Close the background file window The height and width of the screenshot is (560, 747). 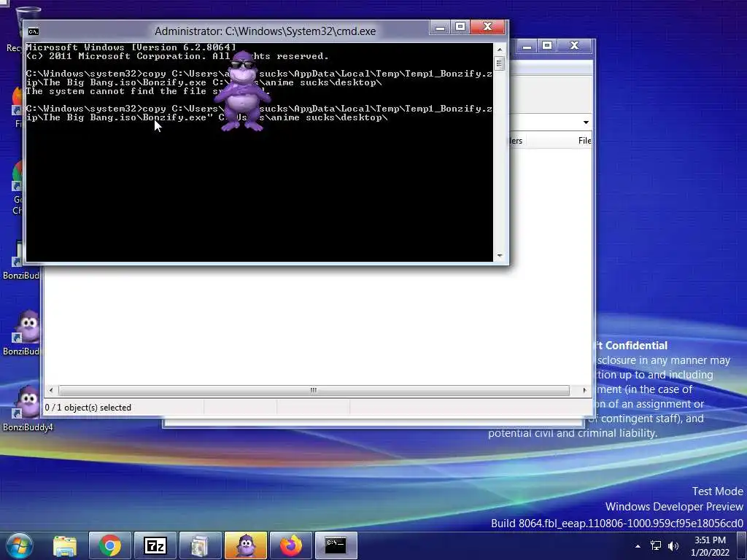click(575, 46)
